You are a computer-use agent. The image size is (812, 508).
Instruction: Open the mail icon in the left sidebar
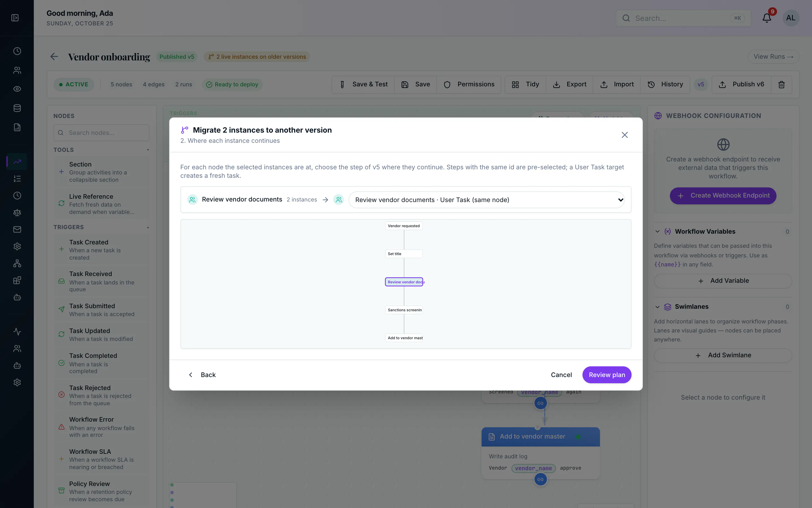(17, 229)
